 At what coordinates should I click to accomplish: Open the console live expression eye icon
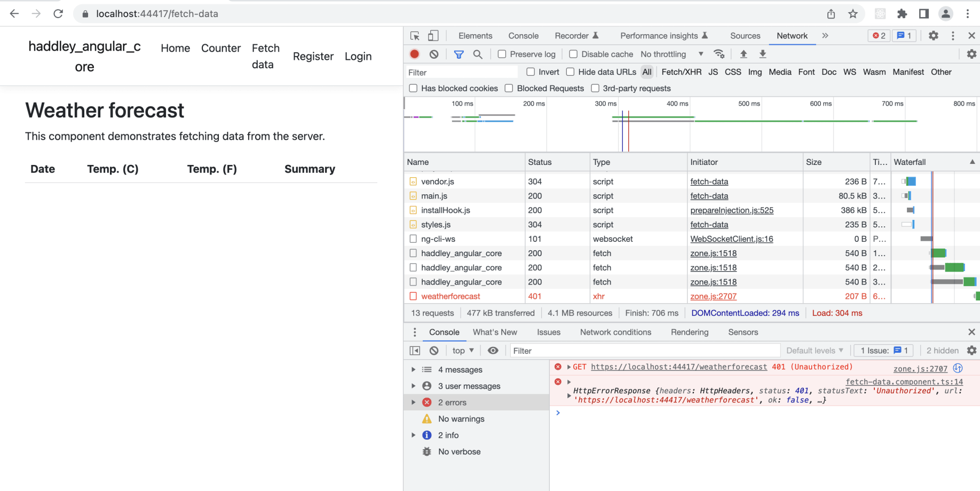coord(493,351)
